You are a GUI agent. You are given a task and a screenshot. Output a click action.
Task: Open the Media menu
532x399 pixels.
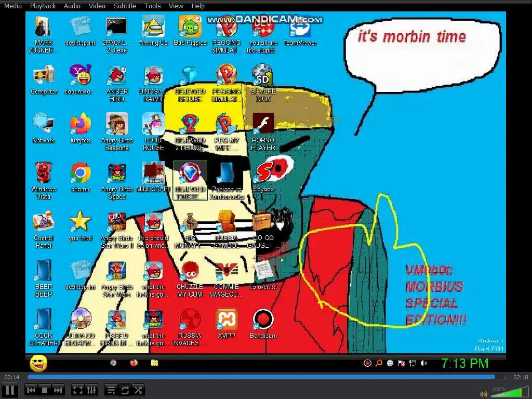[13, 6]
